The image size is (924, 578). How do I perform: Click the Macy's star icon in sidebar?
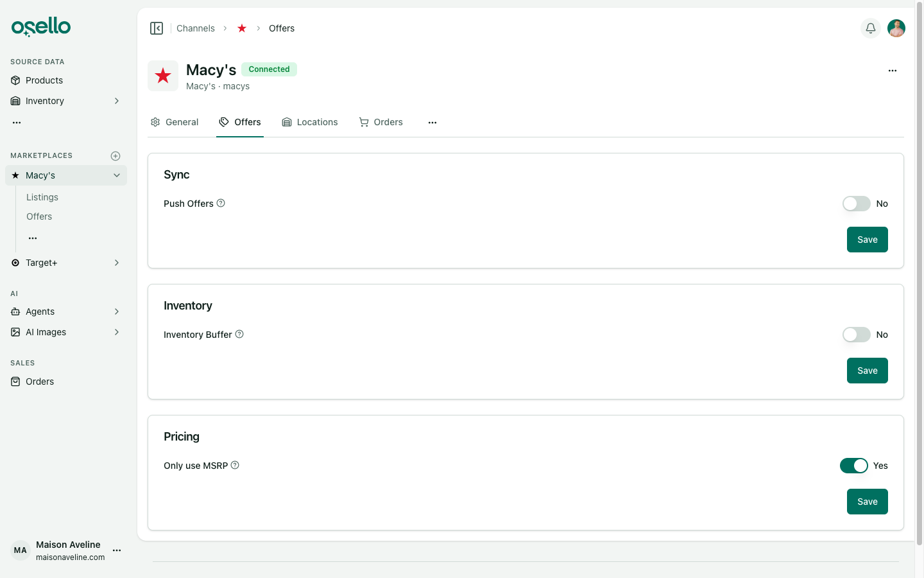(15, 175)
